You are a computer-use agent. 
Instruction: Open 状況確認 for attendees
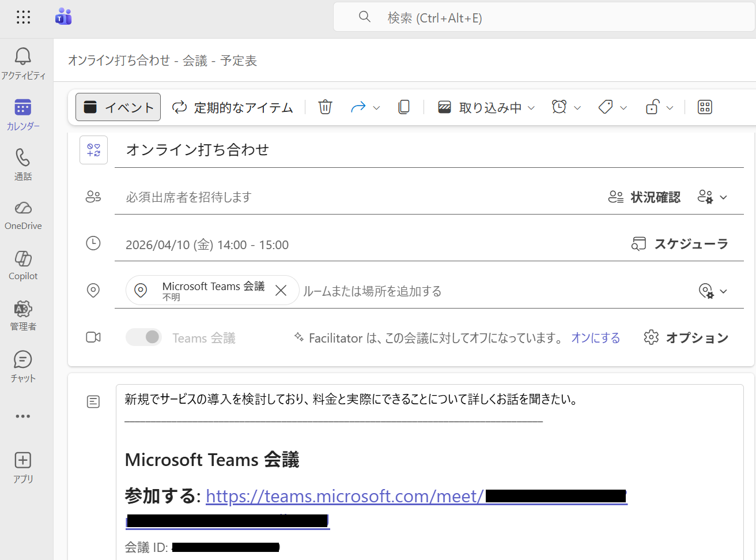(644, 197)
